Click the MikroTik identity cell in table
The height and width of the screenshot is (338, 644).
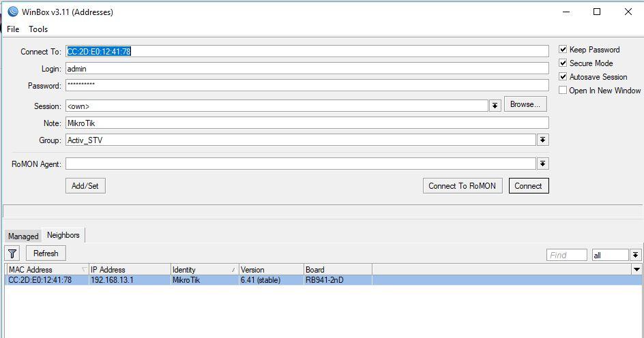point(186,280)
